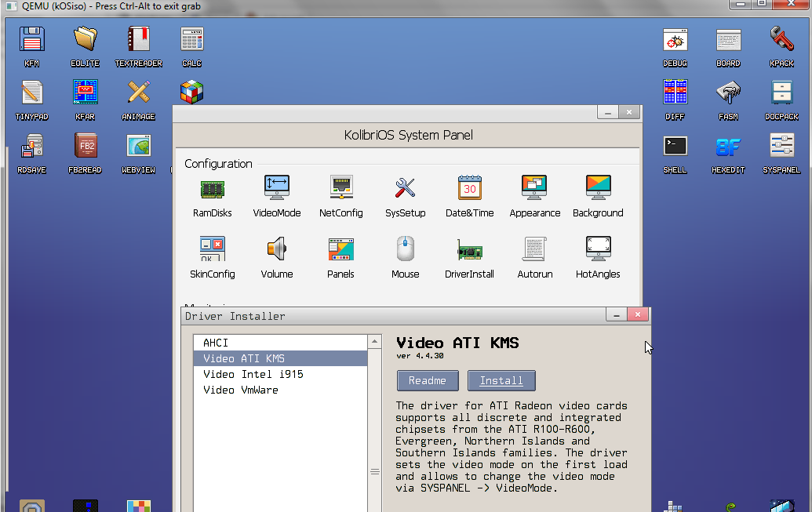Open the RamDisks configuration icon
Image resolution: width=812 pixels, height=512 pixels.
click(212, 189)
